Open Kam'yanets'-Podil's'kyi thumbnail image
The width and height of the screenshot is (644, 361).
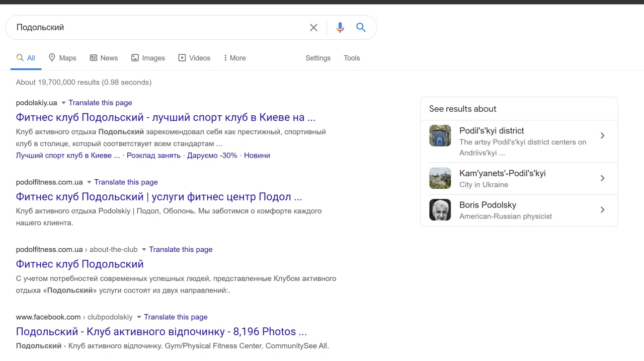440,178
